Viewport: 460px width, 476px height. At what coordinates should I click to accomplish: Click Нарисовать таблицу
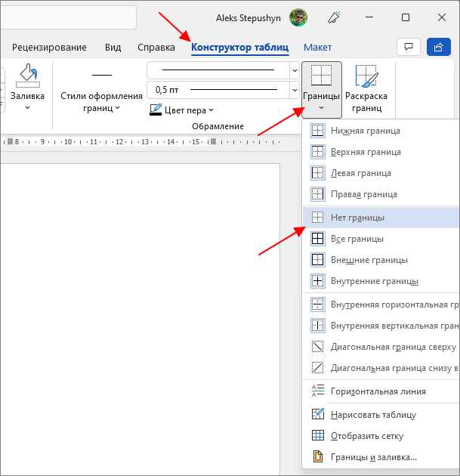381,415
